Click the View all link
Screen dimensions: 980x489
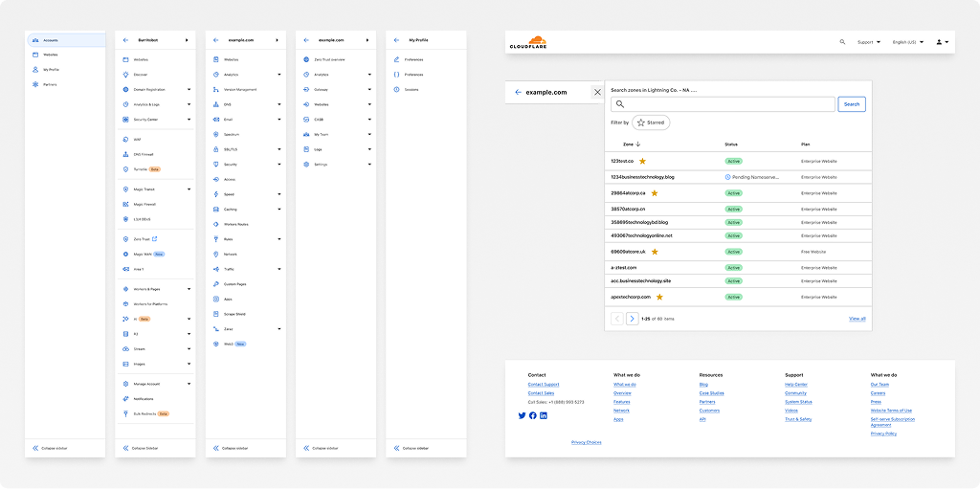tap(857, 319)
